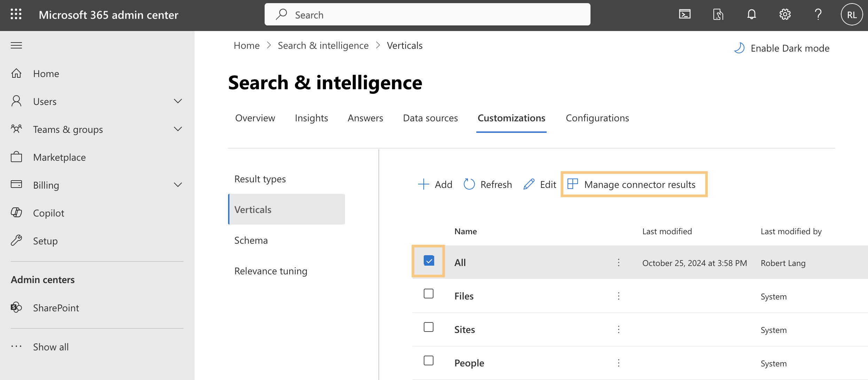This screenshot has width=868, height=380.
Task: Open the app launcher waffle icon
Action: [x=16, y=15]
